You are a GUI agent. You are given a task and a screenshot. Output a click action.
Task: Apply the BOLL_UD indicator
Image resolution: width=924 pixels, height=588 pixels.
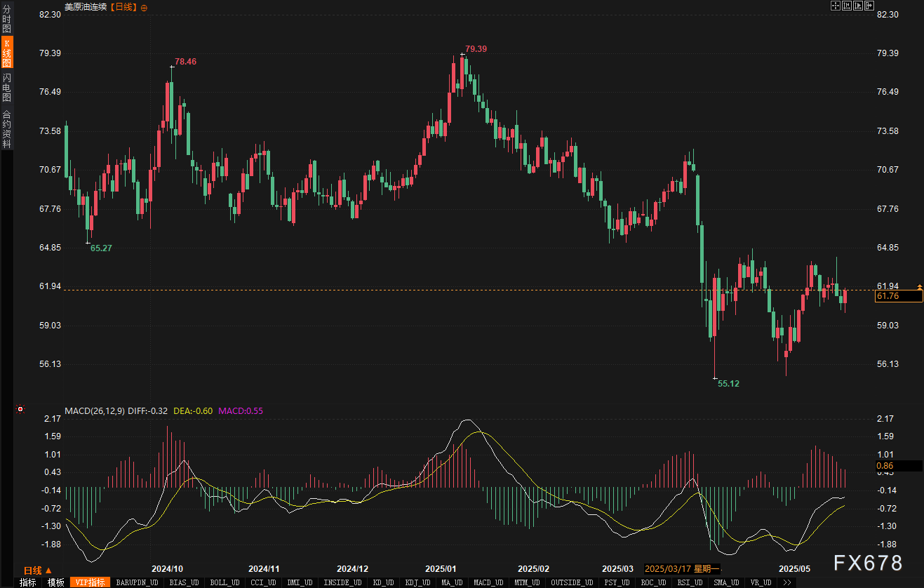(225, 582)
